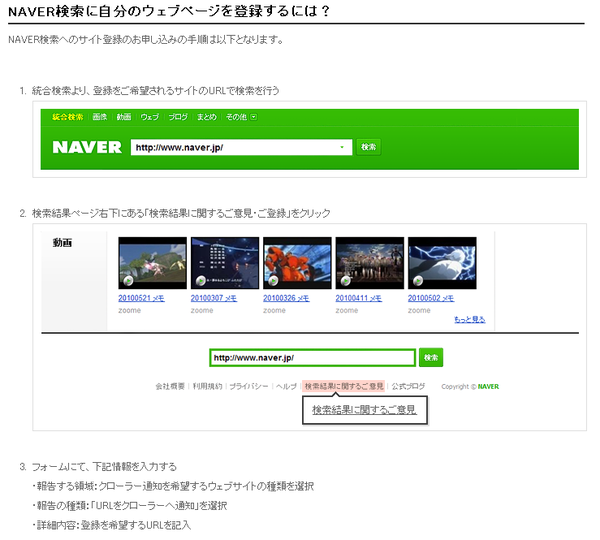The width and height of the screenshot is (600, 540).
Task: Click the 動画 section heading
Action: coord(62,243)
